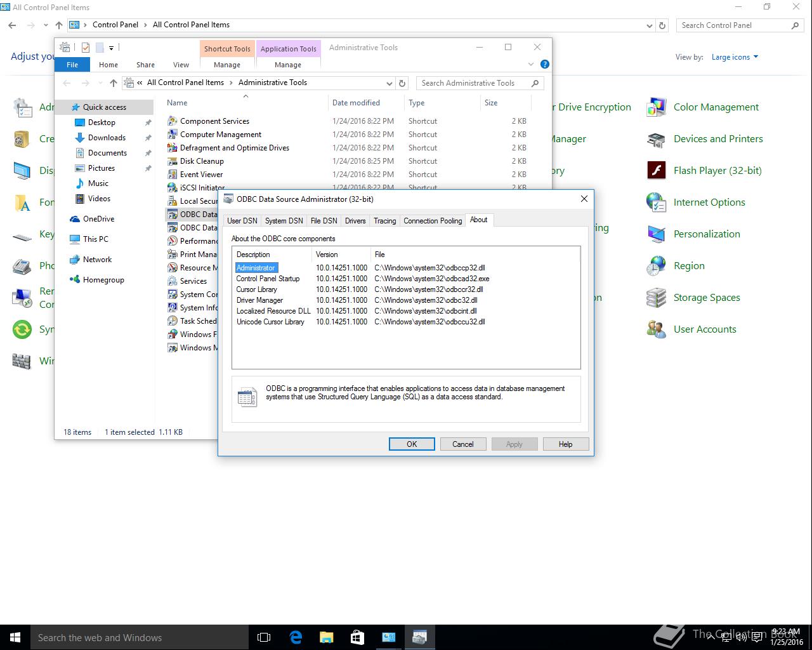Open Internet Options icon
The height and width of the screenshot is (650, 812).
coord(657,202)
